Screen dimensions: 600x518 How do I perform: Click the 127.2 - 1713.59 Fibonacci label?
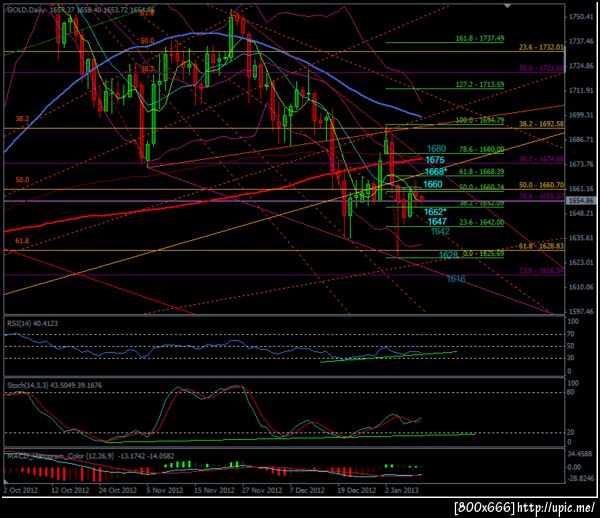480,84
